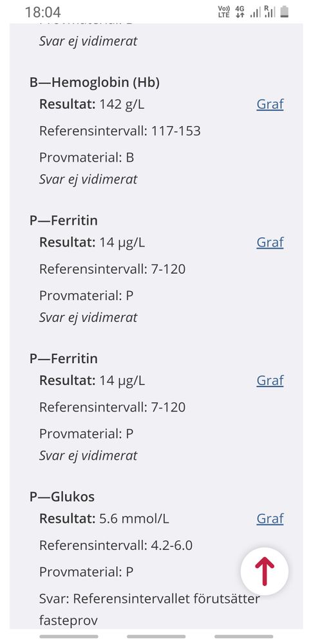Open the Graf link for Hemoglobin
Viewport: 313px width, 644px height.
[x=270, y=104]
